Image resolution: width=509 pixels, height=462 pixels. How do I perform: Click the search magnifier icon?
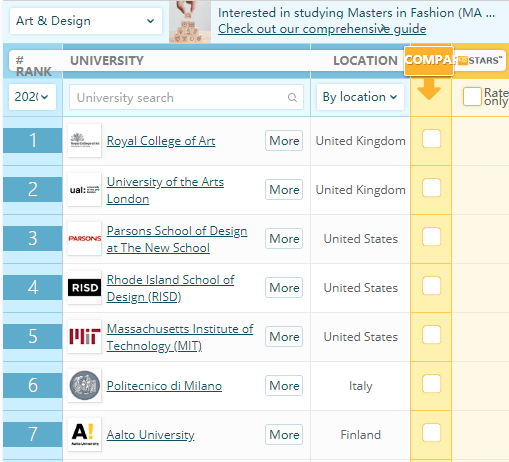pos(292,97)
